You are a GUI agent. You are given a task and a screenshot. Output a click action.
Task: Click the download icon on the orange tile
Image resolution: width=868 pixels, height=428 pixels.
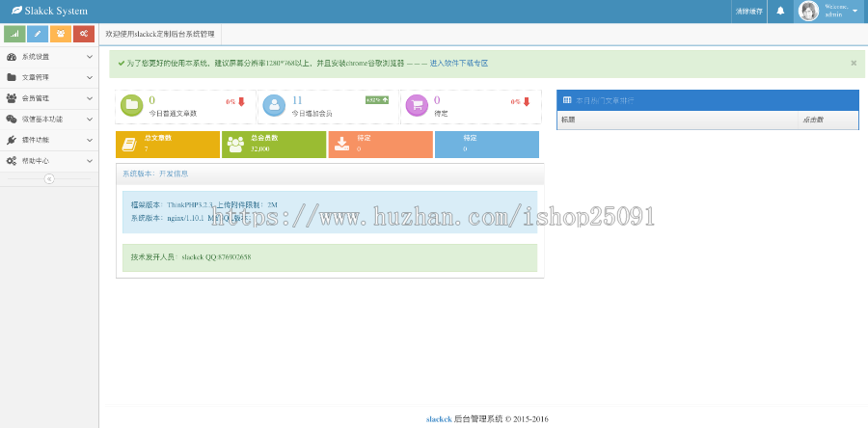click(342, 145)
